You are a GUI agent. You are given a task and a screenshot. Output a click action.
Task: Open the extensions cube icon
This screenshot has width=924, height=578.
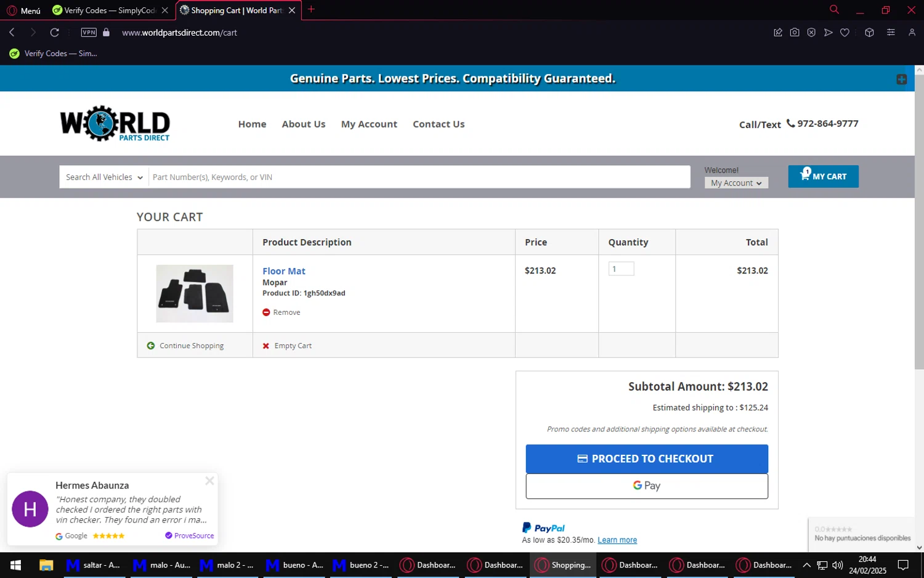click(x=869, y=32)
